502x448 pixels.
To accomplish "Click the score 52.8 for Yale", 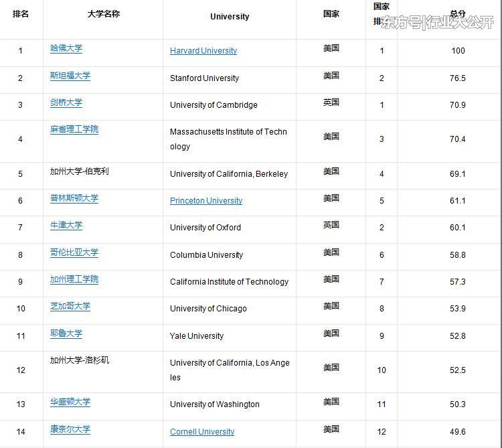I will 458,336.
